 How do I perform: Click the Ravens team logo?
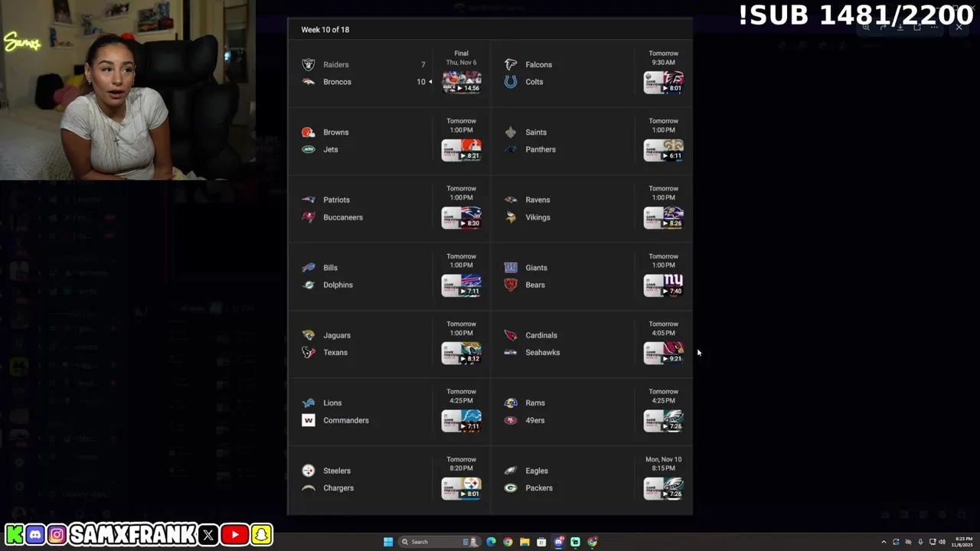[511, 200]
